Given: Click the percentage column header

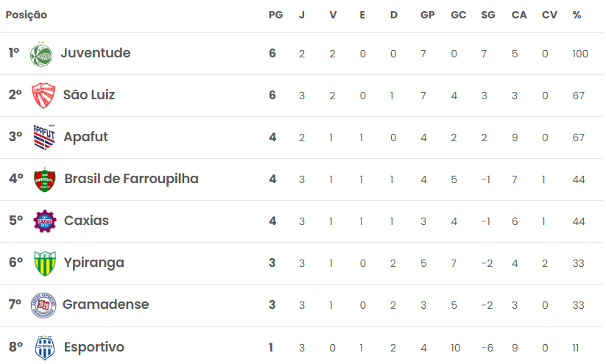Looking at the screenshot, I should (577, 15).
